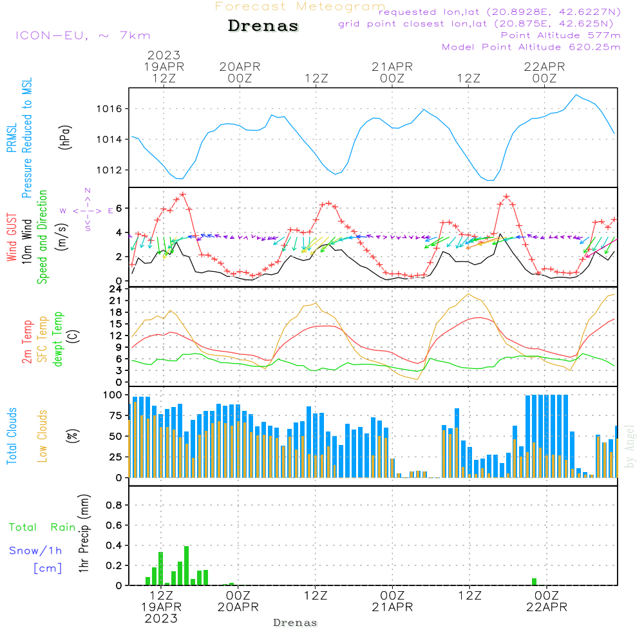Click the top axis label "19APR 12Z"

point(164,72)
